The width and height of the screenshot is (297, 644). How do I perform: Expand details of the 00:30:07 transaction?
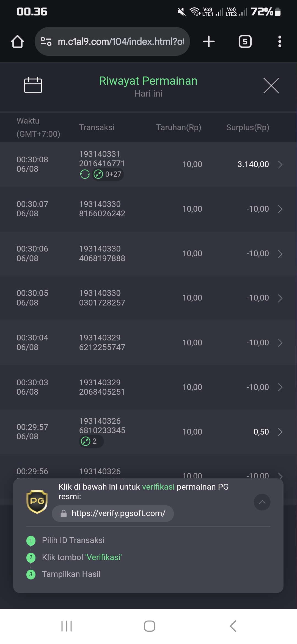click(280, 209)
